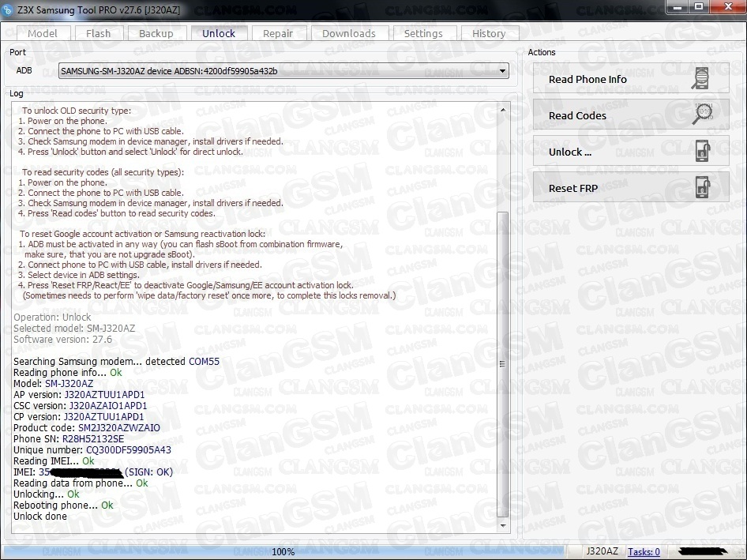The image size is (747, 560).
Task: Click the 'Reading data from phone... Ok' line
Action: point(81,483)
